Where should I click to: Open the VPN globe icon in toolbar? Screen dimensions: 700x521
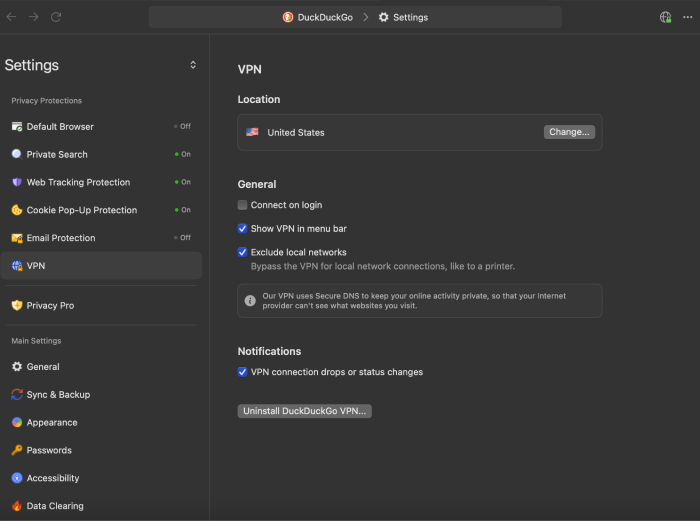[666, 17]
